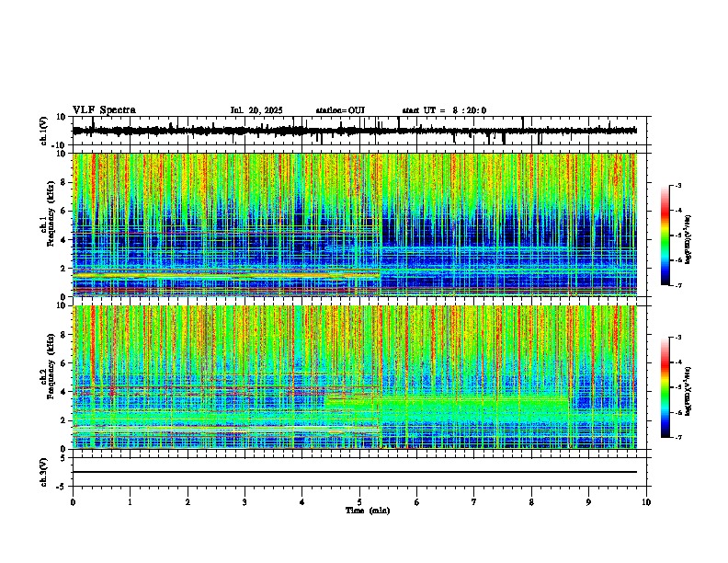Click the ch.1(V) waveform axis label
Image resolution: width=728 pixels, height=563 pixels.
click(44, 131)
